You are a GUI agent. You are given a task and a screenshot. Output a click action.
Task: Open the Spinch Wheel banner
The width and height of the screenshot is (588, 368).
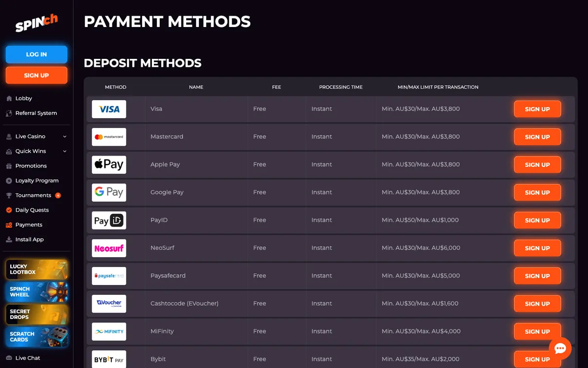tap(37, 292)
